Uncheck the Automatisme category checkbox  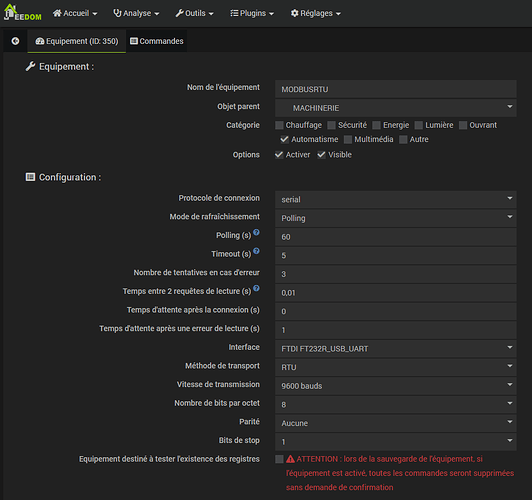284,139
